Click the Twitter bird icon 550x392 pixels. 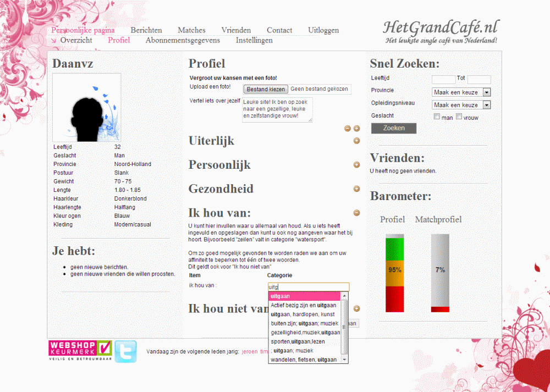[x=125, y=351]
